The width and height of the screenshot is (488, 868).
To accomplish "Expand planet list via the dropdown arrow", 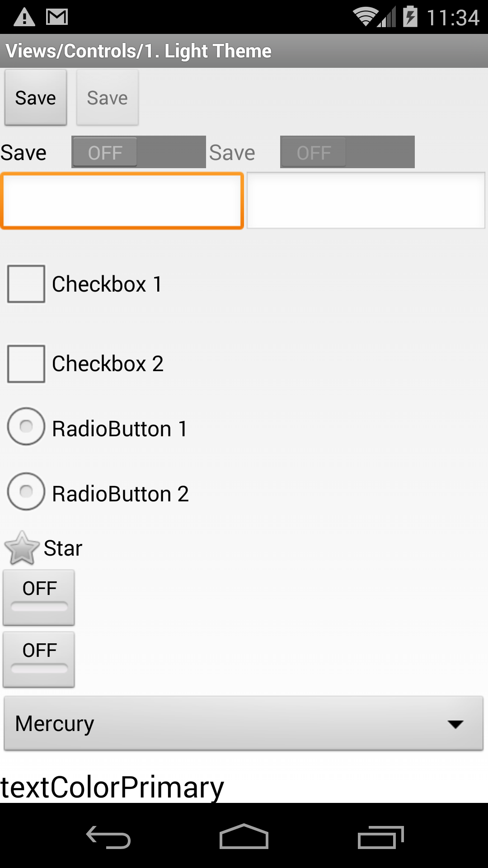I will pyautogui.click(x=455, y=724).
